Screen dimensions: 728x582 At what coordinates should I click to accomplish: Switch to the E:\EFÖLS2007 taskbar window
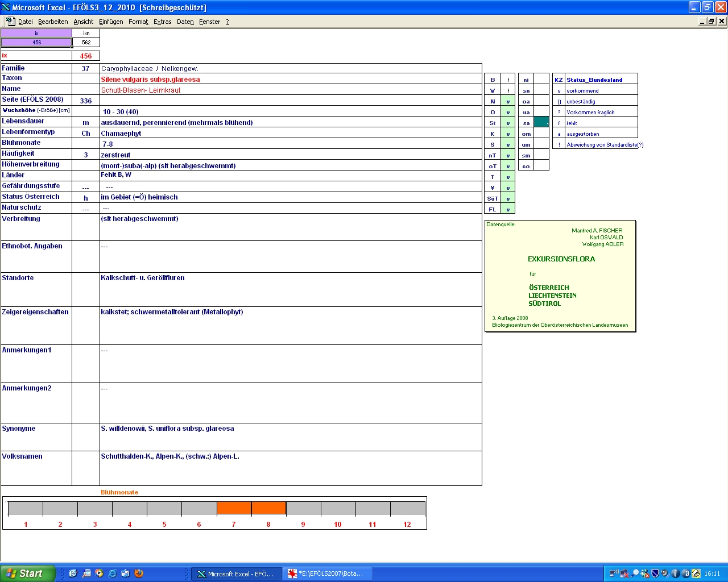pyautogui.click(x=328, y=574)
